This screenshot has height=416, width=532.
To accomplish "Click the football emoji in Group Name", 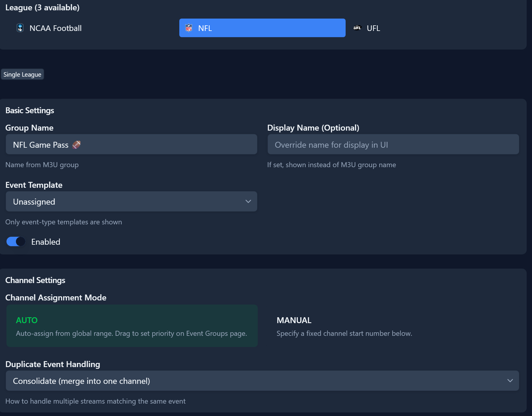I will point(76,145).
